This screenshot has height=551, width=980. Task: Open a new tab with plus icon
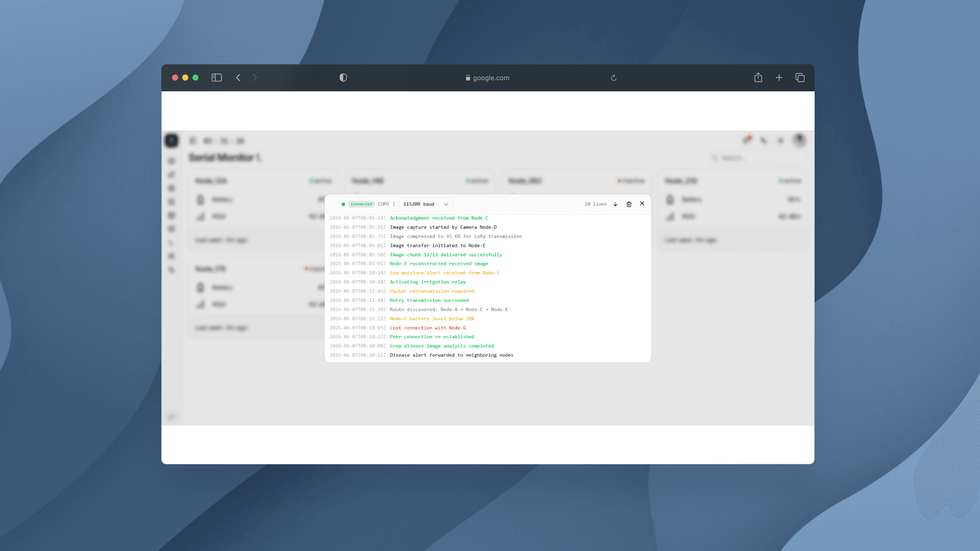(x=779, y=78)
